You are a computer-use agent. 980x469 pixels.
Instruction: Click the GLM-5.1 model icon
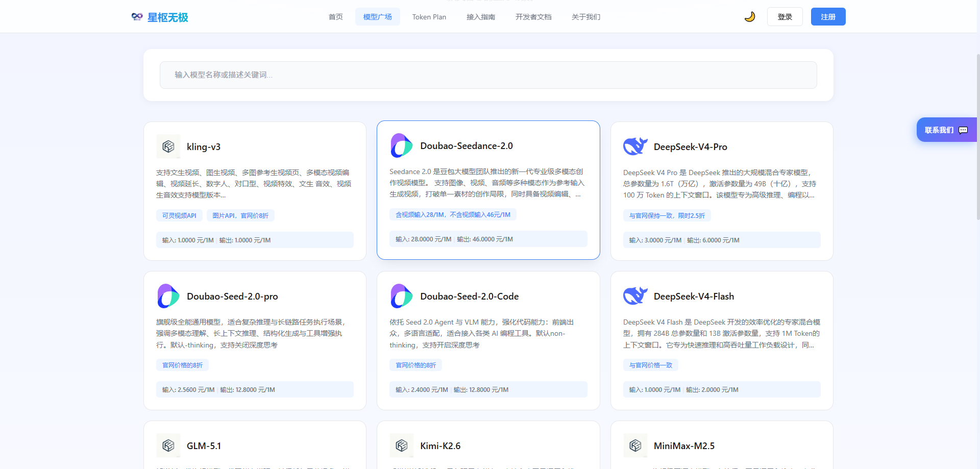click(x=168, y=446)
